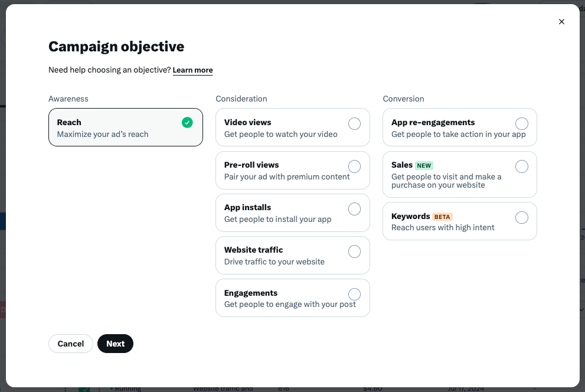Viewport: 585px width, 392px height.
Task: Click the NEW badge beside Sales
Action: (424, 166)
